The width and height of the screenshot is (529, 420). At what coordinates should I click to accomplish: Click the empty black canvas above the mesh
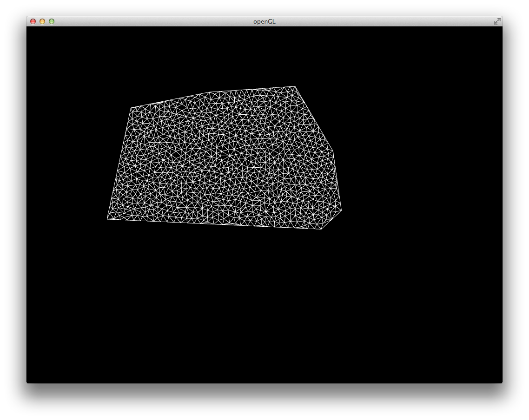click(223, 56)
